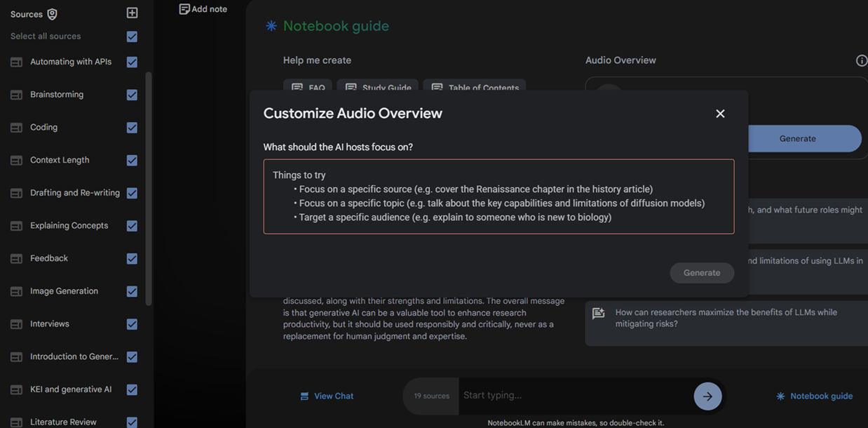Click the Brainstorming source document icon
Screen dimensions: 868x428
pyautogui.click(x=16, y=95)
